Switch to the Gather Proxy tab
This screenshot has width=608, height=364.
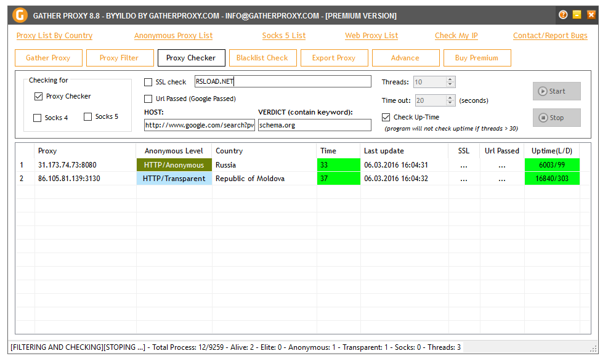click(49, 58)
